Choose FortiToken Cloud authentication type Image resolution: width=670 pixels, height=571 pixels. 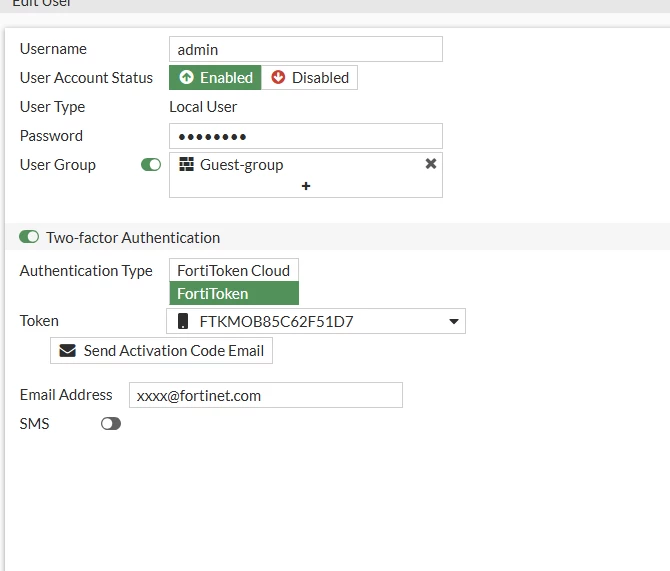(x=234, y=271)
